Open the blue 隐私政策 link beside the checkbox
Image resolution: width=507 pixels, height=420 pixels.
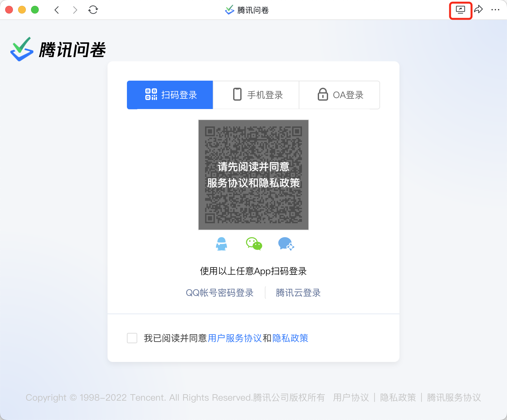tap(290, 338)
